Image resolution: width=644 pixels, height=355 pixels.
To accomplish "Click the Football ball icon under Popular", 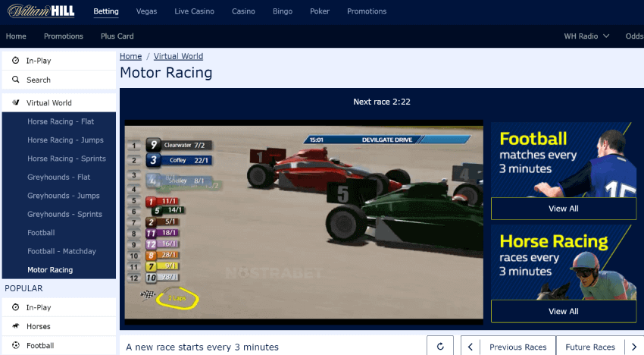I will 16,345.
